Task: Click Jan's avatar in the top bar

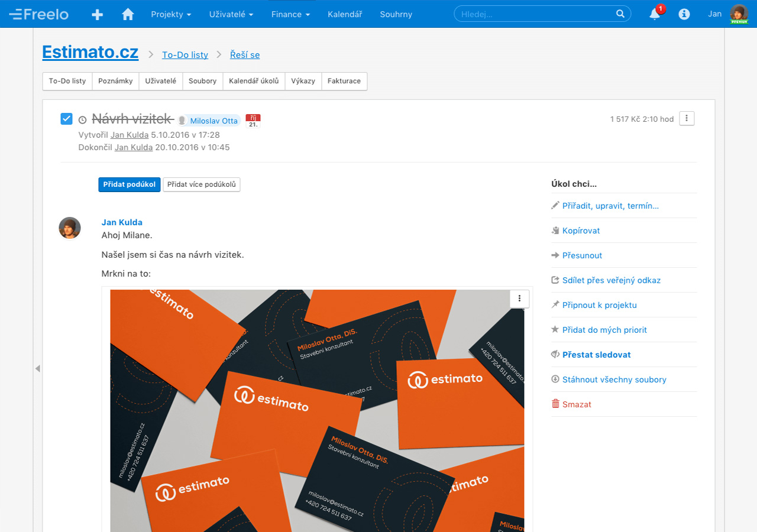Action: [x=739, y=14]
